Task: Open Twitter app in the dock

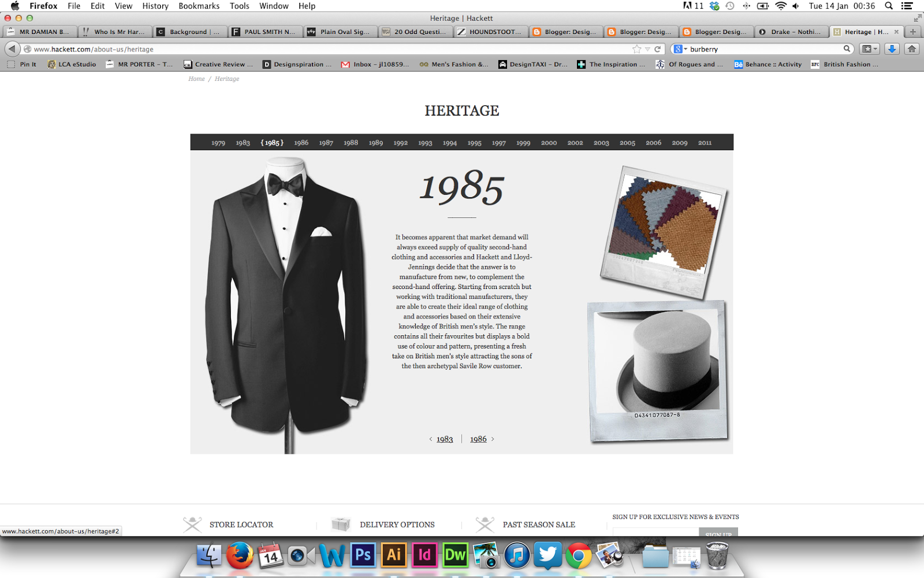Action: 547,555
